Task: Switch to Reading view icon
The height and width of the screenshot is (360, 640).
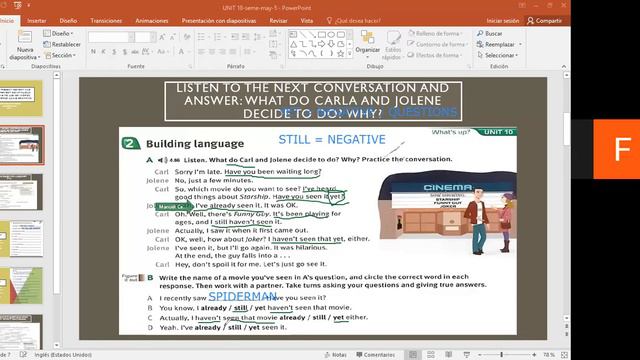Action: point(449,355)
